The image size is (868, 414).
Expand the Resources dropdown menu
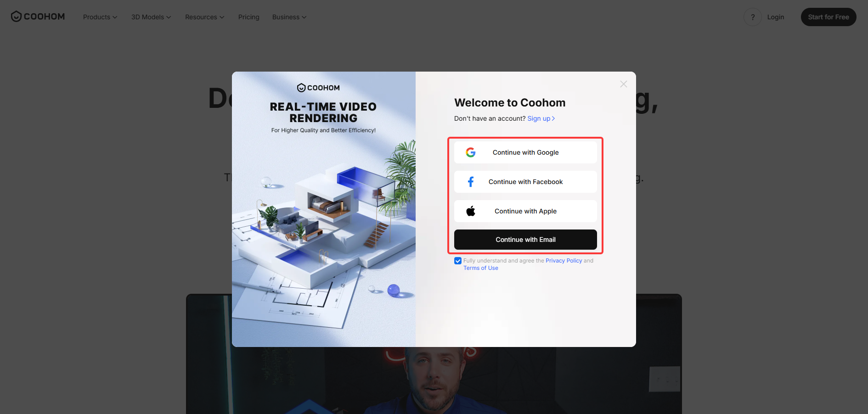pyautogui.click(x=205, y=17)
